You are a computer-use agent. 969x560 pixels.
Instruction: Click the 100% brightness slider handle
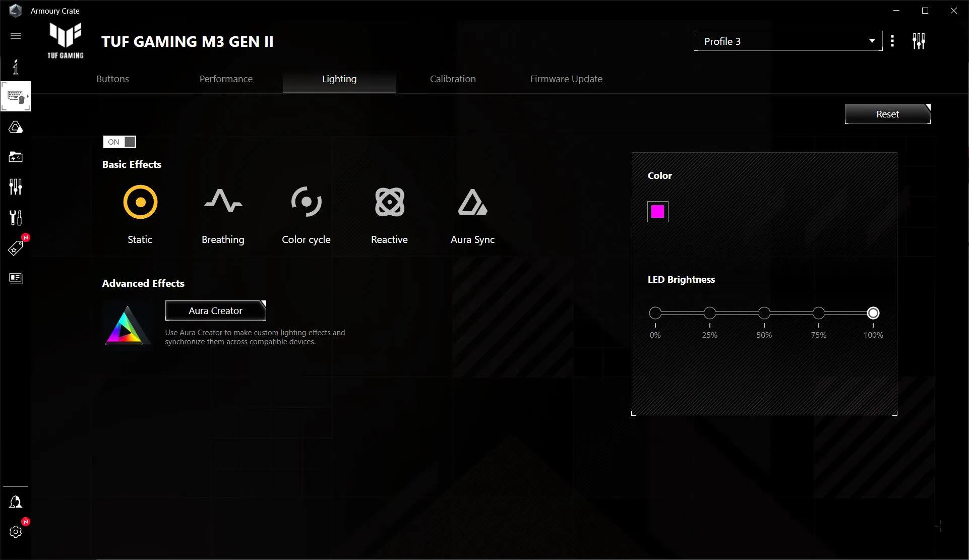coord(873,313)
